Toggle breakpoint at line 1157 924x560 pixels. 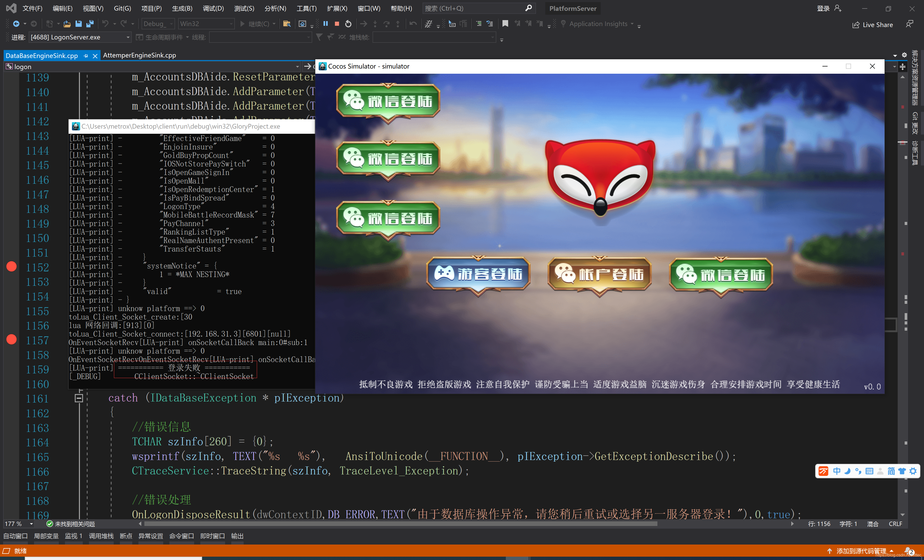(x=12, y=339)
